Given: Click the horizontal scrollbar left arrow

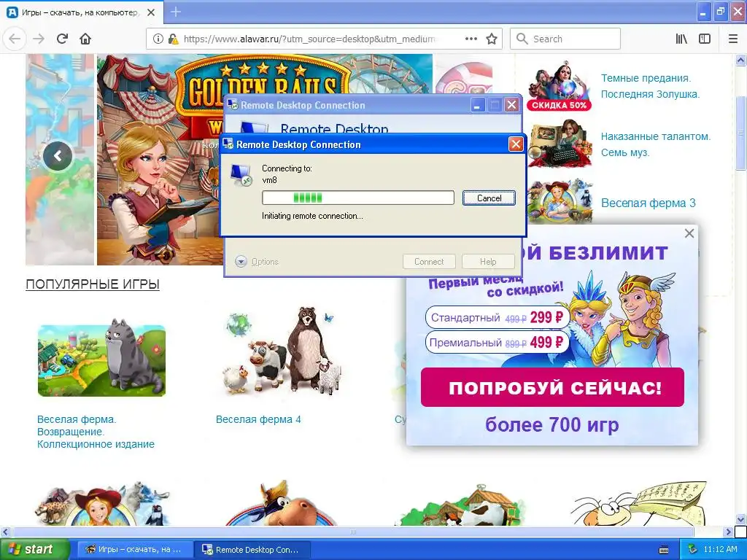Looking at the screenshot, I should (x=5, y=532).
